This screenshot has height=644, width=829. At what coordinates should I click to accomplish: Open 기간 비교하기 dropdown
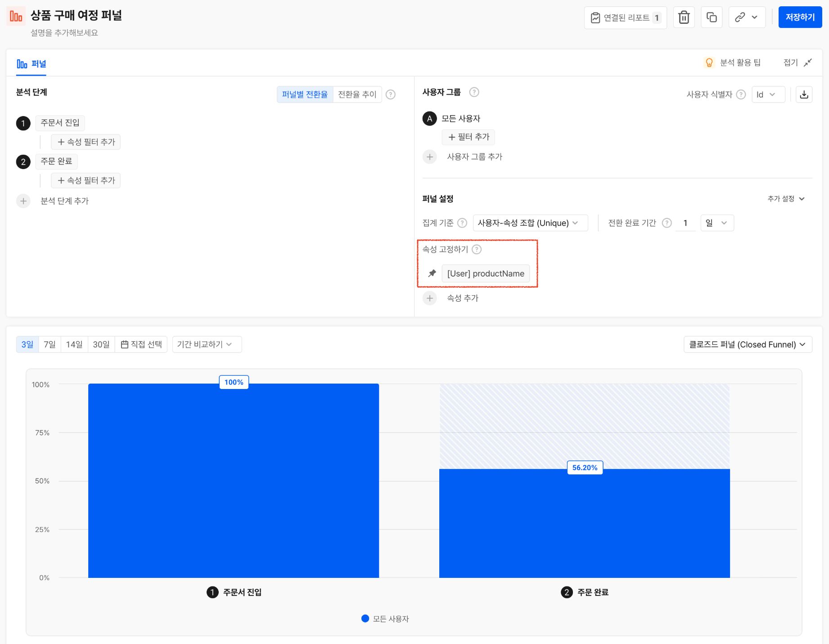pos(207,344)
